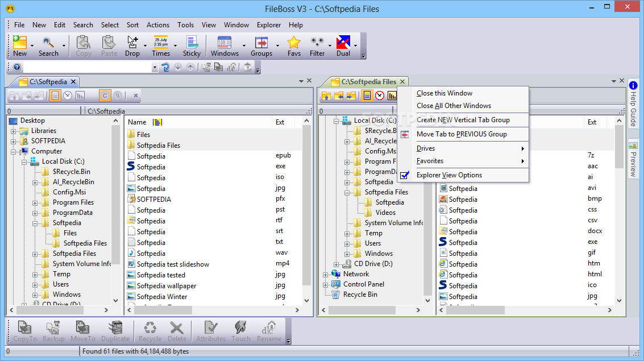Collapse the Softpedia folder in left tree
Image resolution: width=644 pixels, height=361 pixels.
(x=35, y=223)
